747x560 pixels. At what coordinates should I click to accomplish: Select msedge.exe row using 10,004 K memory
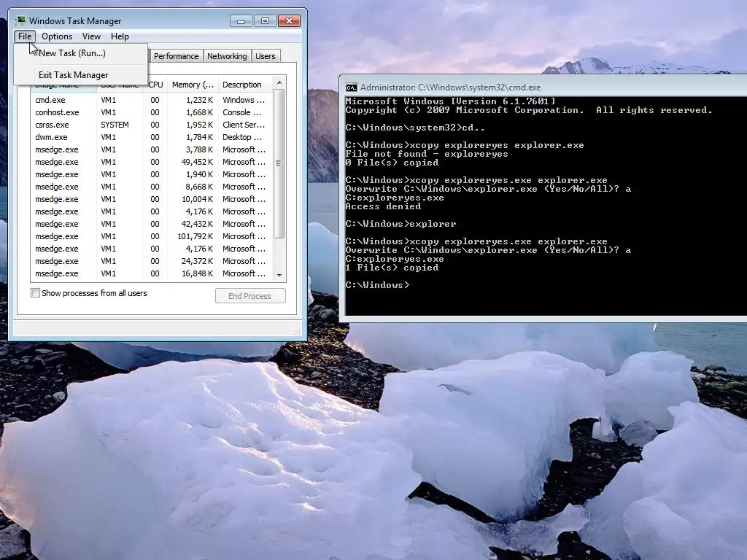point(152,199)
